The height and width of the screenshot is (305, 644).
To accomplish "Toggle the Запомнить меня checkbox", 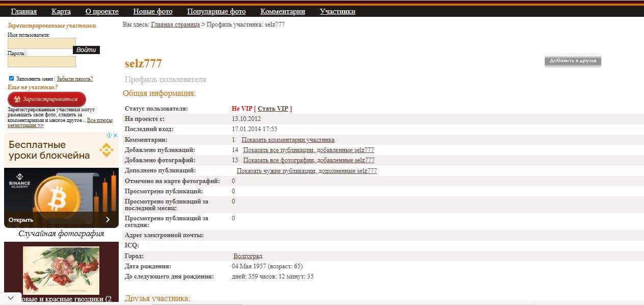I will (12, 79).
